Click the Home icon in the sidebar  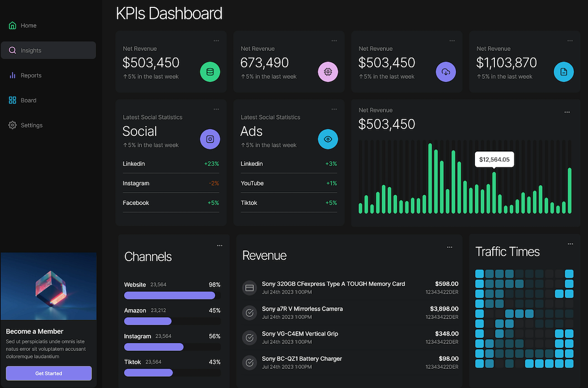(12, 25)
